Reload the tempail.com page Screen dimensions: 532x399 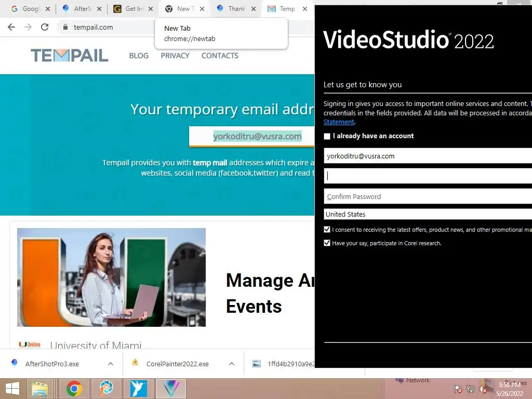(45, 27)
